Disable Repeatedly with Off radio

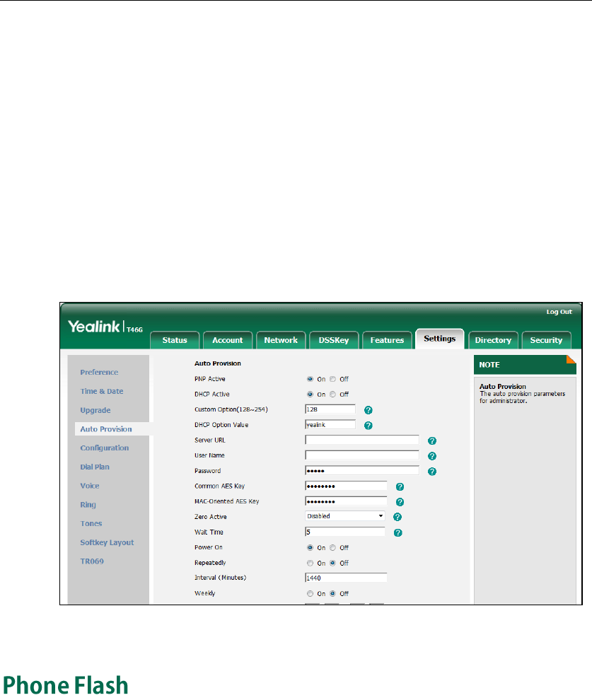pyautogui.click(x=332, y=563)
